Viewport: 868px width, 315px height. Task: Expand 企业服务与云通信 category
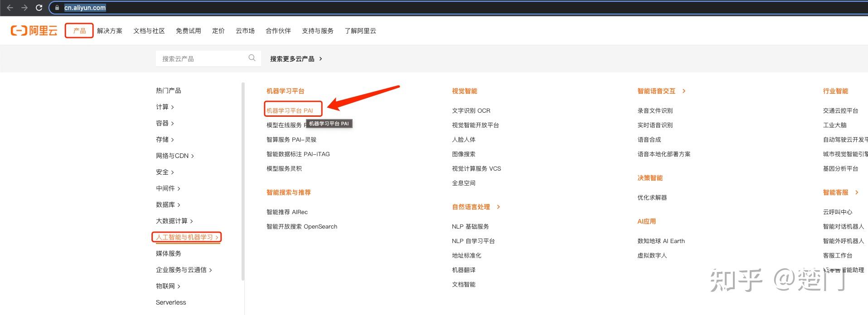tap(184, 270)
